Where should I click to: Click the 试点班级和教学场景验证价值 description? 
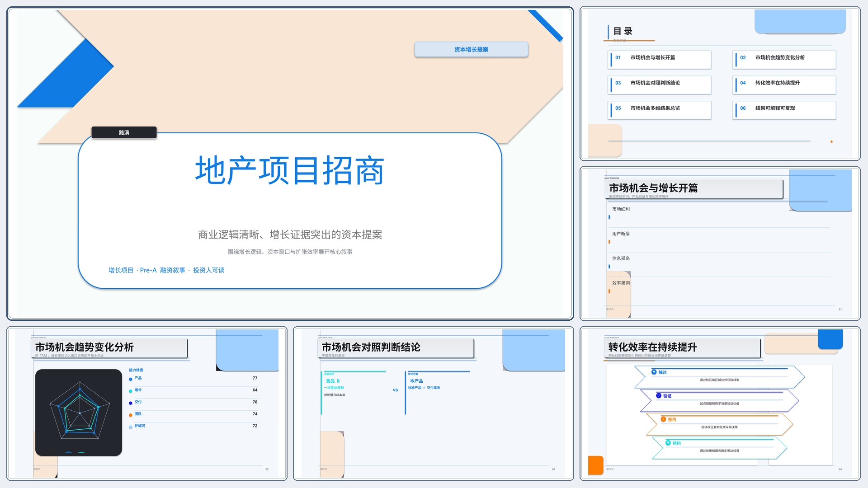[719, 404]
